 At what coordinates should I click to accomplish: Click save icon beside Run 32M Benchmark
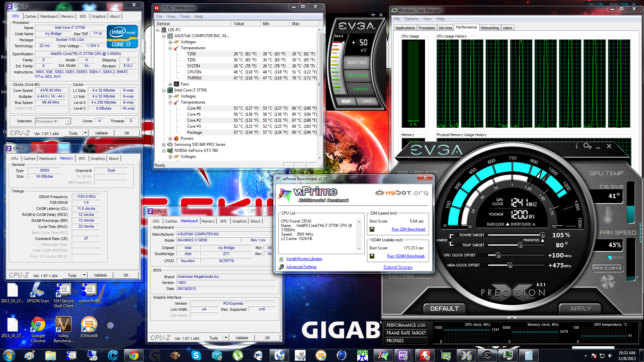point(372,229)
